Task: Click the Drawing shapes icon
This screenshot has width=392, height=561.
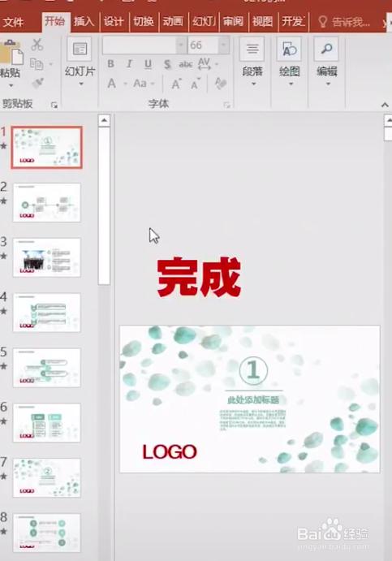Action: [x=290, y=49]
